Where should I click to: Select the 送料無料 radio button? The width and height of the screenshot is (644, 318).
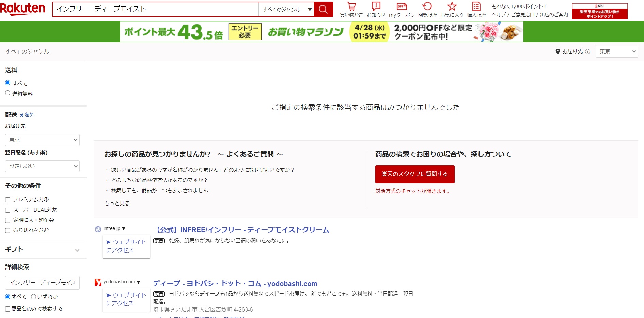[x=8, y=93]
